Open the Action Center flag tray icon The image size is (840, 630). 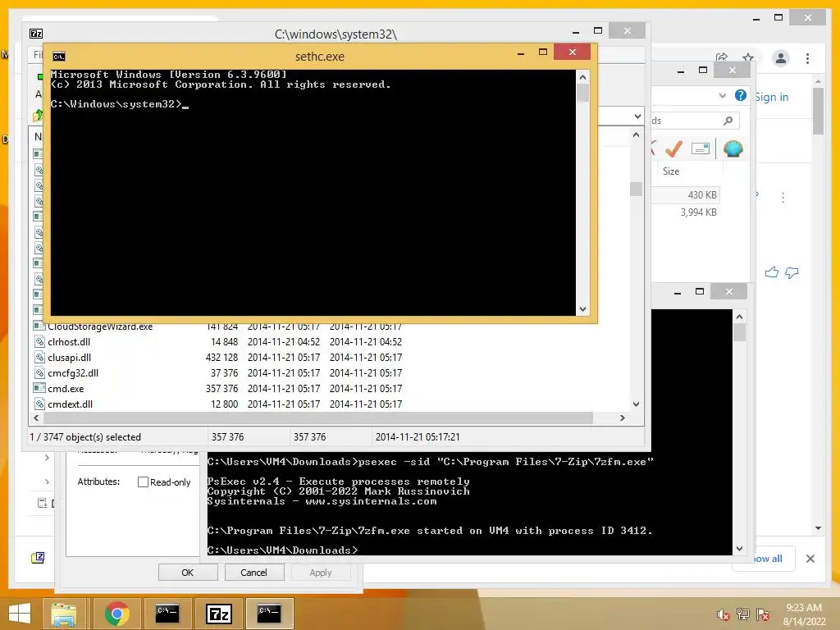(x=763, y=614)
